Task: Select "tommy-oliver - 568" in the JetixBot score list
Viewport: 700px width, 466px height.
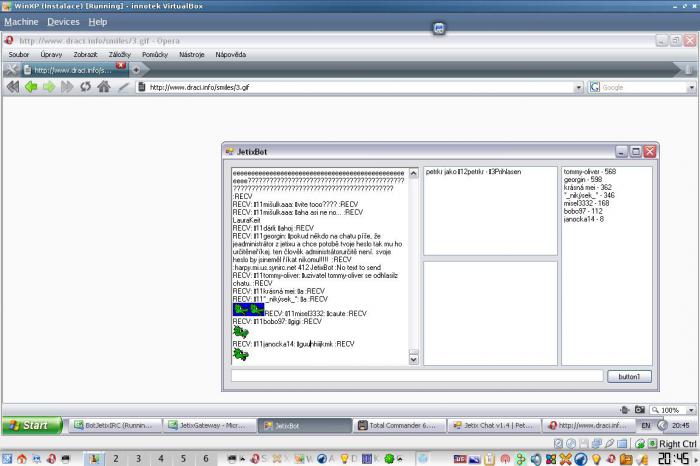Action: point(589,171)
